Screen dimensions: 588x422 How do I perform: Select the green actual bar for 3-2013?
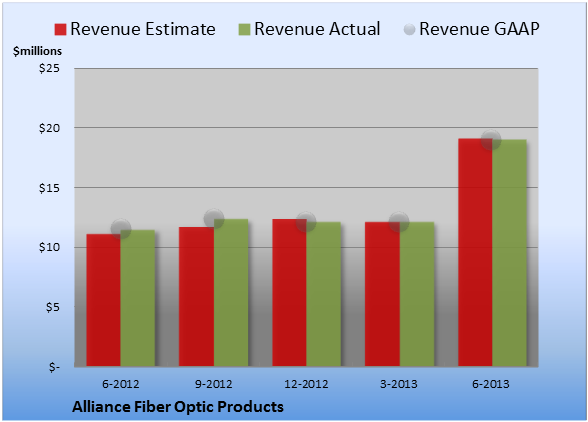pos(417,294)
